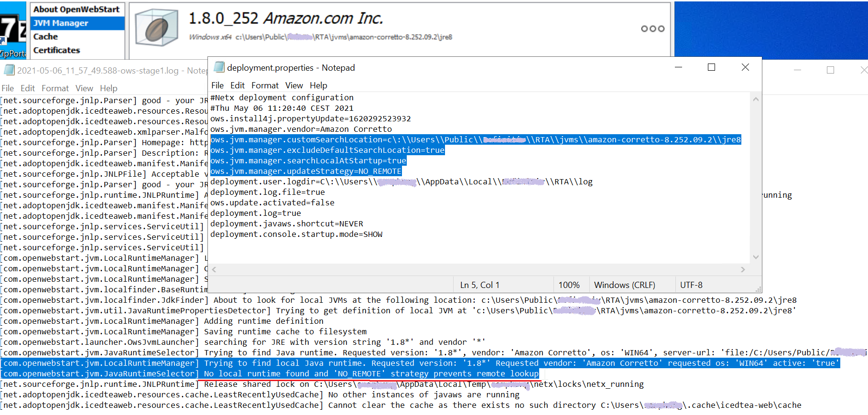Image resolution: width=868 pixels, height=415 pixels.
Task: Click the customSearchLocation property line
Action: tap(476, 139)
